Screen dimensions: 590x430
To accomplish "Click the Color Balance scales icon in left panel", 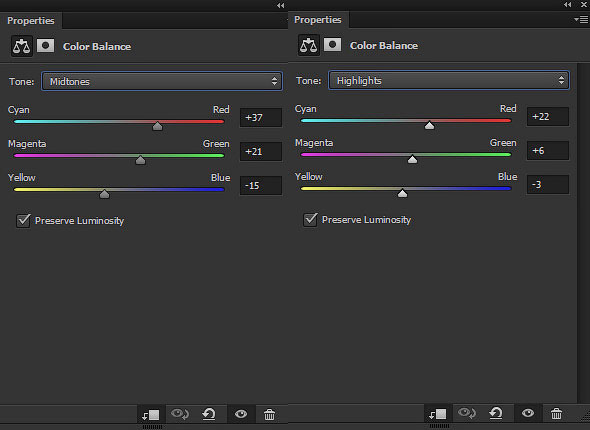I will pos(21,46).
